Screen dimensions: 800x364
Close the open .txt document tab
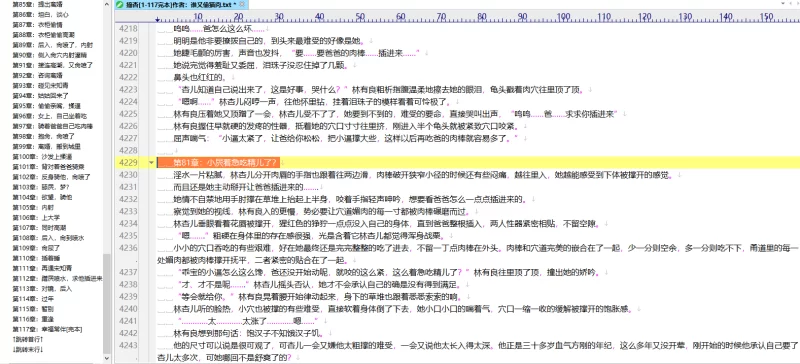(242, 5)
